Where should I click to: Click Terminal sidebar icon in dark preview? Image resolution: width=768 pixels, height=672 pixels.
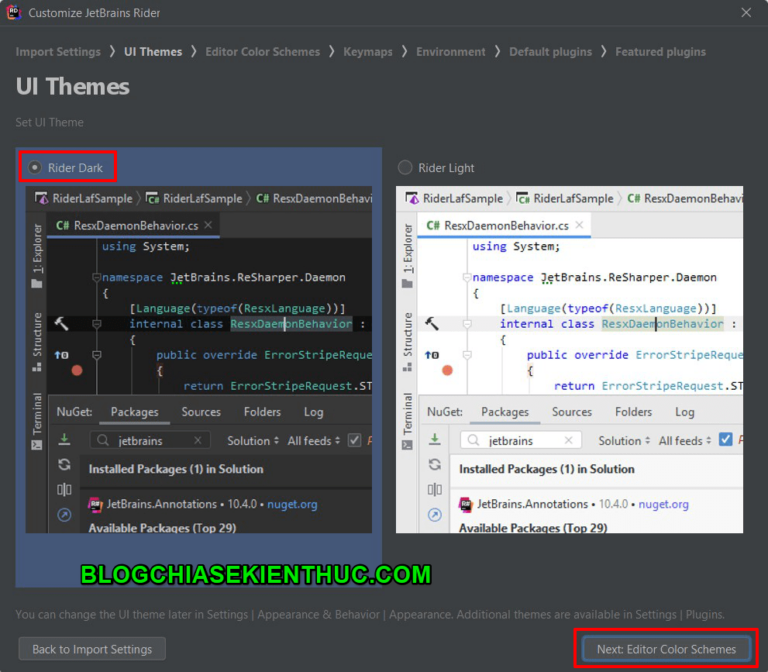tap(37, 444)
